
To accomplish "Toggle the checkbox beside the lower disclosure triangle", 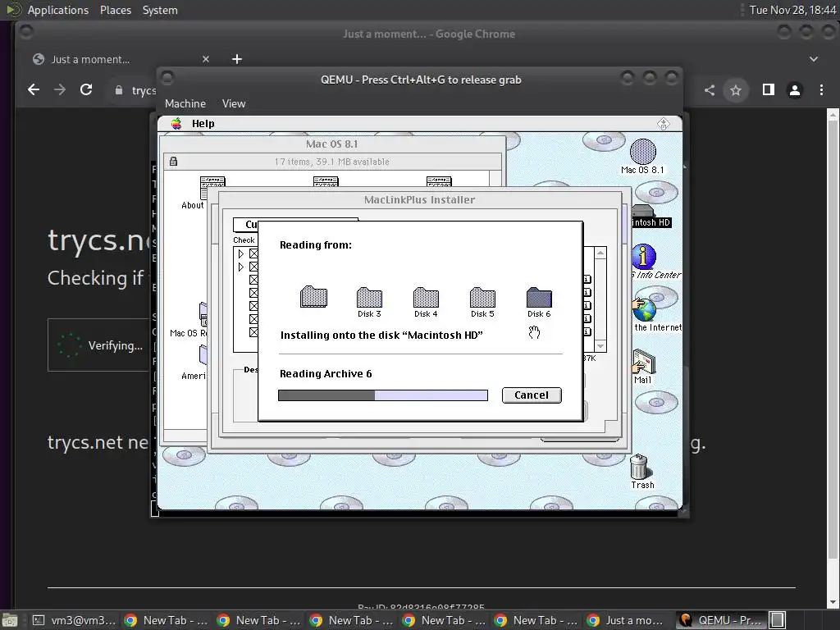I will (254, 267).
